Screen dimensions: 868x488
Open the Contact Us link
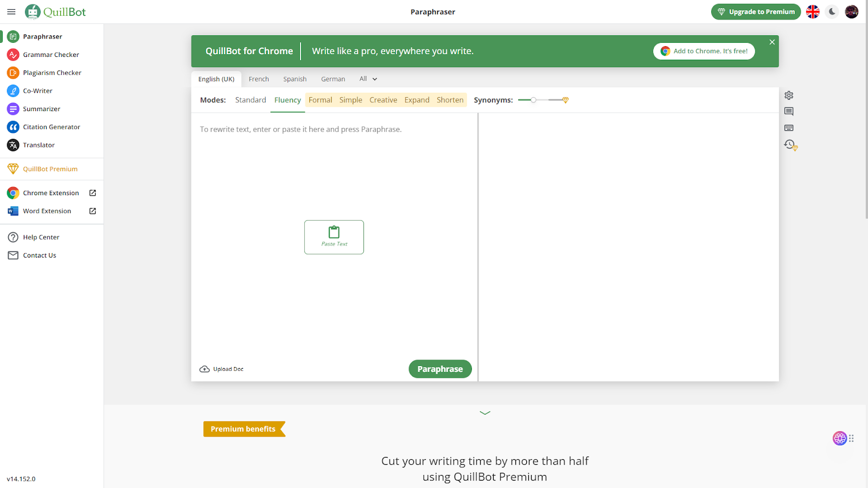pos(40,255)
